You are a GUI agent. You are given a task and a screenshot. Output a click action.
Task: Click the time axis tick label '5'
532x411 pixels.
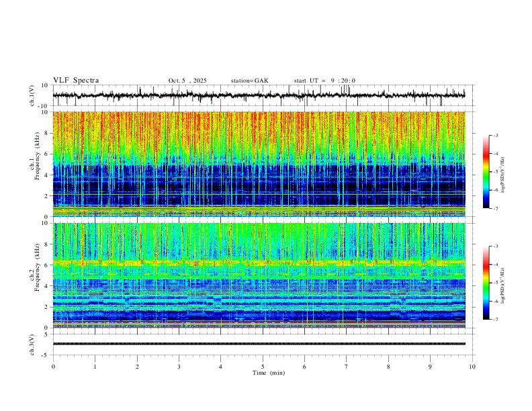point(263,367)
